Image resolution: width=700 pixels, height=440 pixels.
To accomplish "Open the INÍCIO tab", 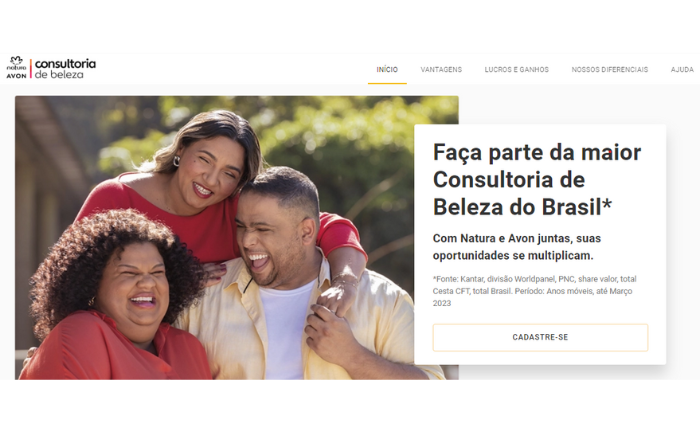I will tap(387, 70).
